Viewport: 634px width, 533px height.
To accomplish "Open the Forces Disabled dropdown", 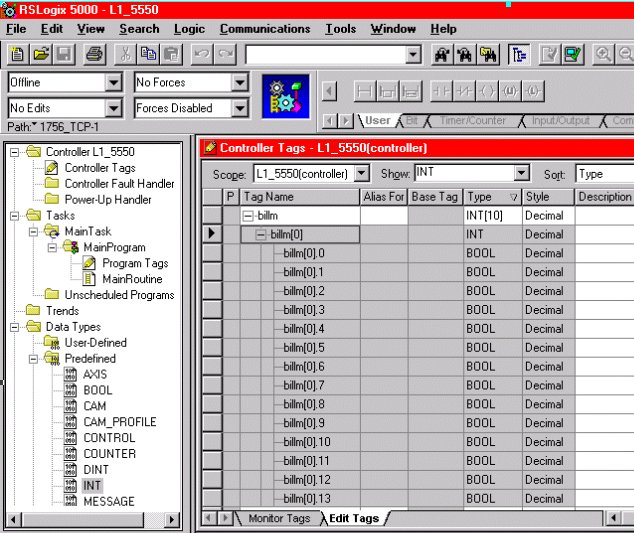I will 240,108.
